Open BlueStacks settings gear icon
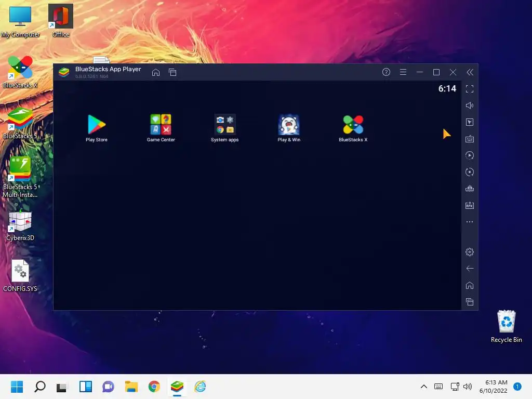Image resolution: width=532 pixels, height=399 pixels. pyautogui.click(x=470, y=252)
